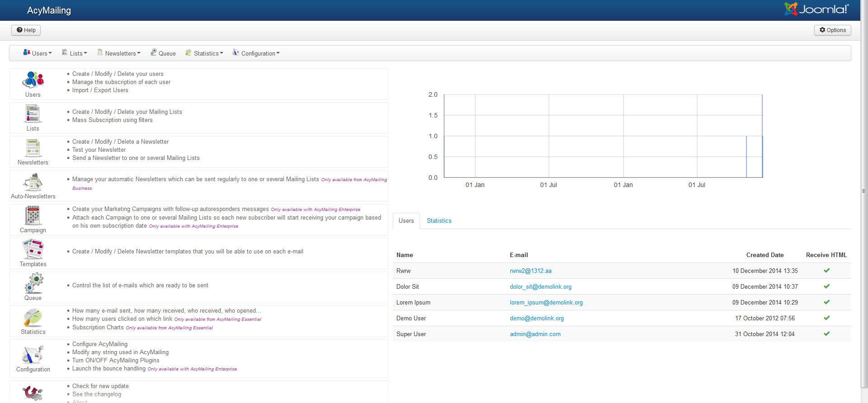Click the small Users icon in menu bar
Screen dimensions: 868x403
[27, 52]
